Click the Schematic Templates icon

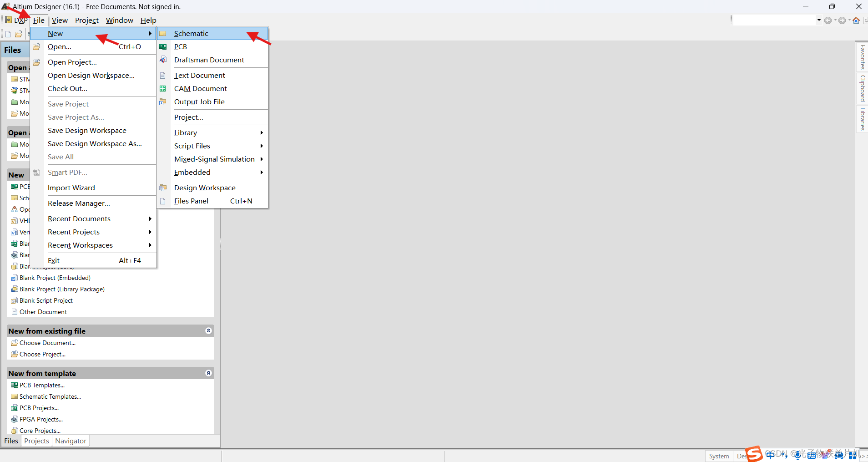[15, 397]
